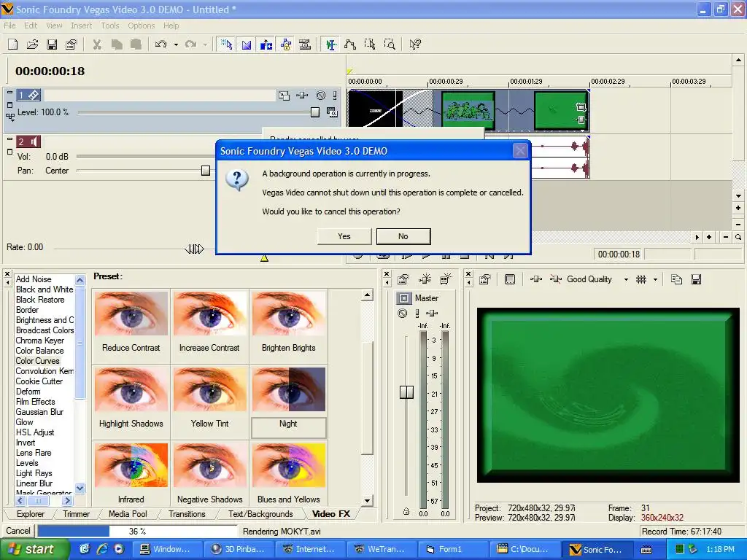Open the Tools menu
Viewport: 747px width, 560px height.
click(110, 26)
